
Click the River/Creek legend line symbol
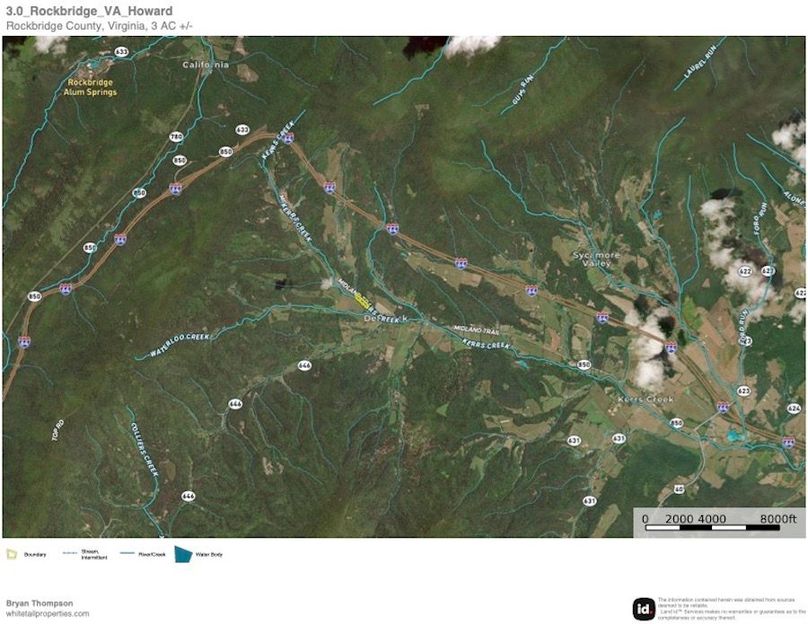point(128,551)
